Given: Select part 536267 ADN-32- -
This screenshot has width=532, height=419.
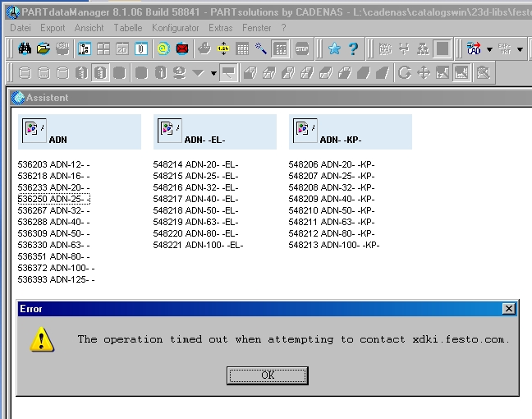Looking at the screenshot, I should pos(53,210).
